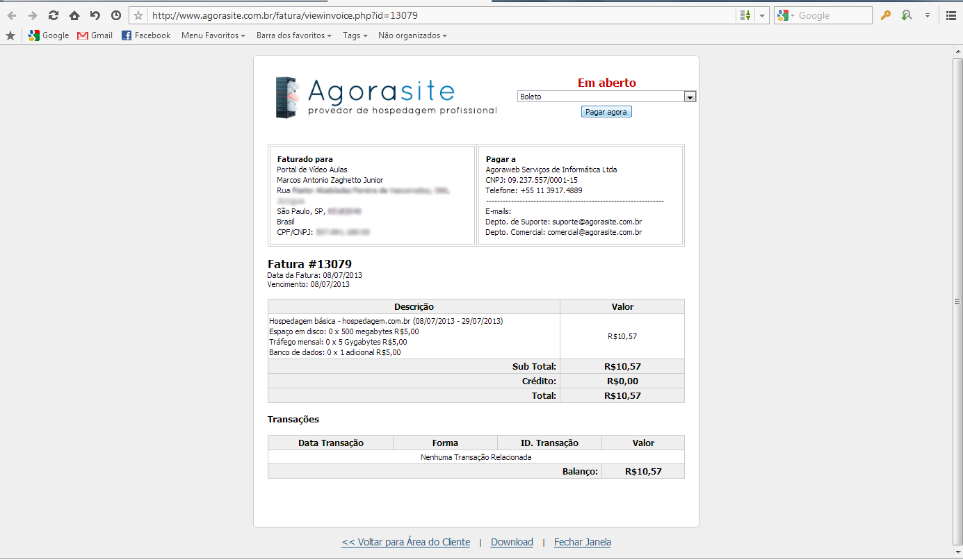
Task: Click the Fechar Janela link
Action: [583, 542]
